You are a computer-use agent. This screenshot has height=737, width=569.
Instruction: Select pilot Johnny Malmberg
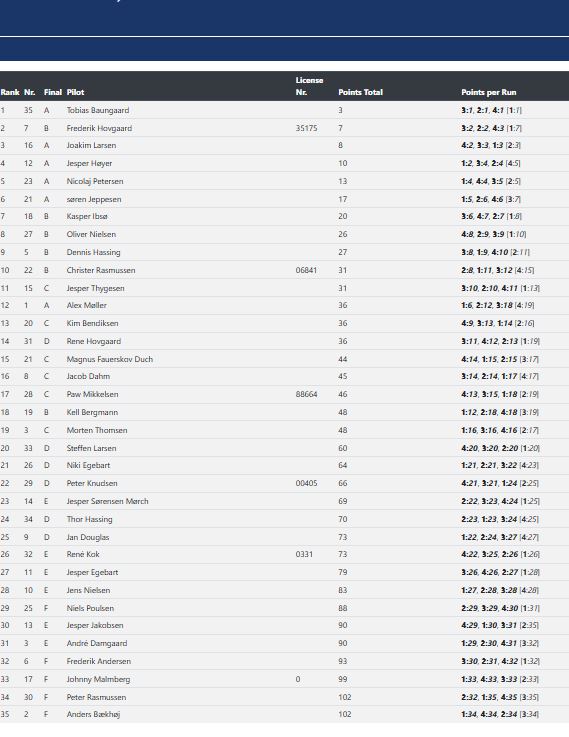98,679
